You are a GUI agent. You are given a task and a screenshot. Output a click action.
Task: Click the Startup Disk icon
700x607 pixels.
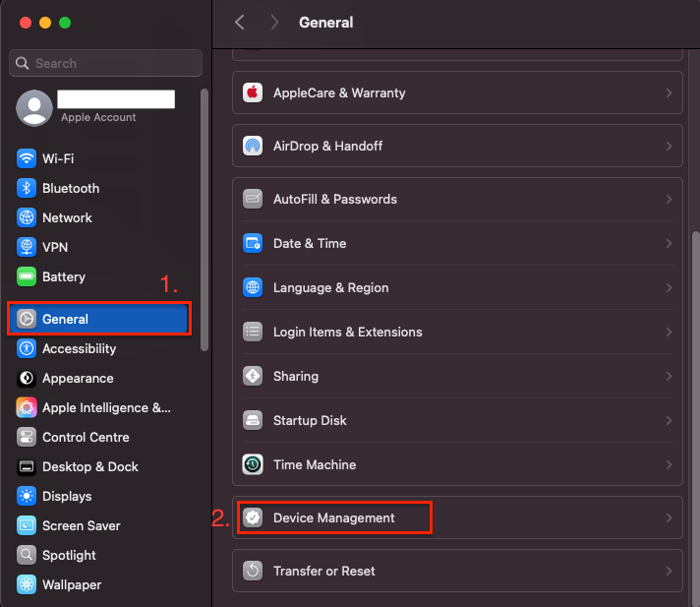tap(253, 420)
